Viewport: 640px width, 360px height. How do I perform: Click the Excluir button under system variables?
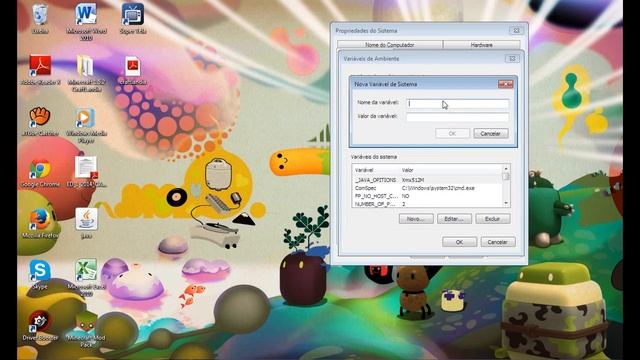[x=493, y=219]
